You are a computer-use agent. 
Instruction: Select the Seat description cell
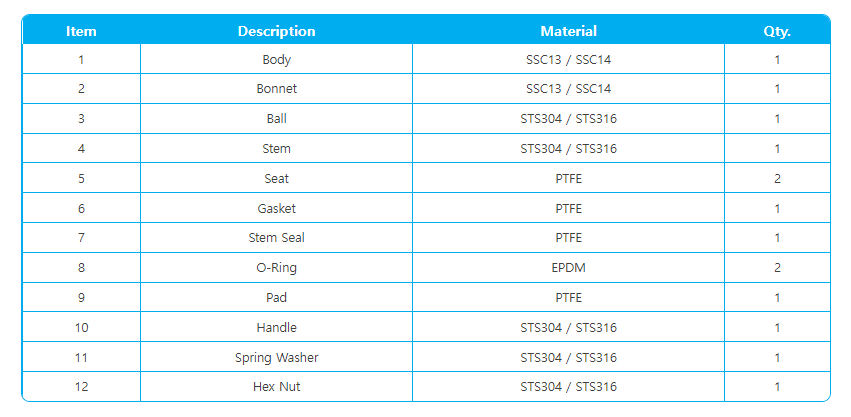pyautogui.click(x=276, y=178)
